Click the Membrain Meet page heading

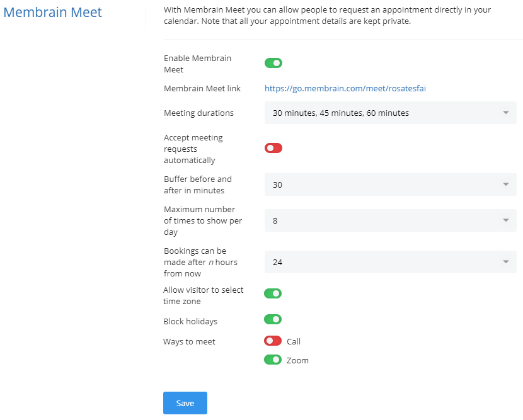pos(52,12)
